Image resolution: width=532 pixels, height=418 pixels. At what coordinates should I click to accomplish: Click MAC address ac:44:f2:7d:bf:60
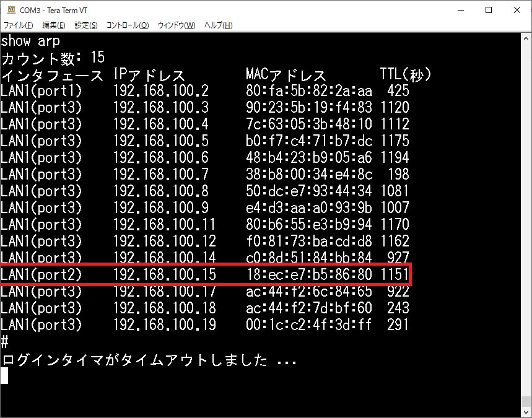[x=309, y=308]
